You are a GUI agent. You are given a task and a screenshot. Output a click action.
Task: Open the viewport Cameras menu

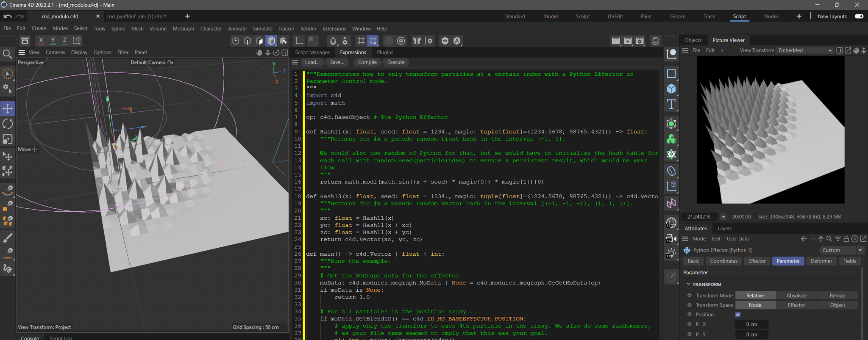point(55,53)
